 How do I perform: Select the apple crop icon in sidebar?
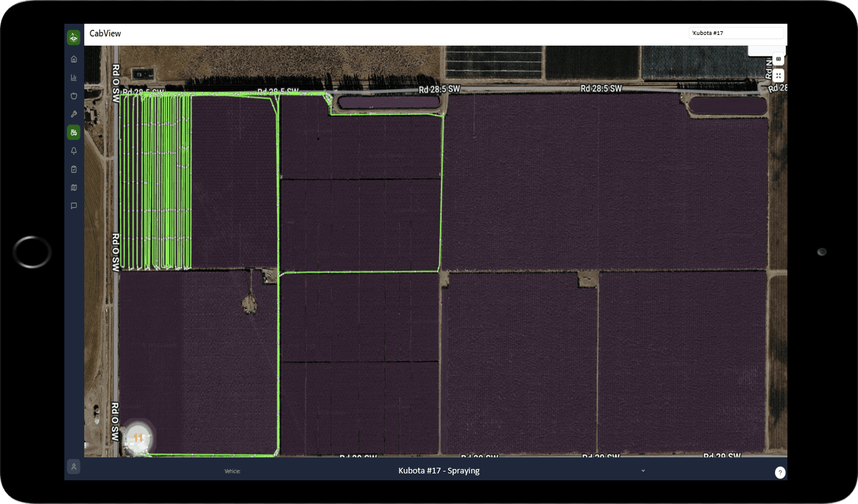74,95
